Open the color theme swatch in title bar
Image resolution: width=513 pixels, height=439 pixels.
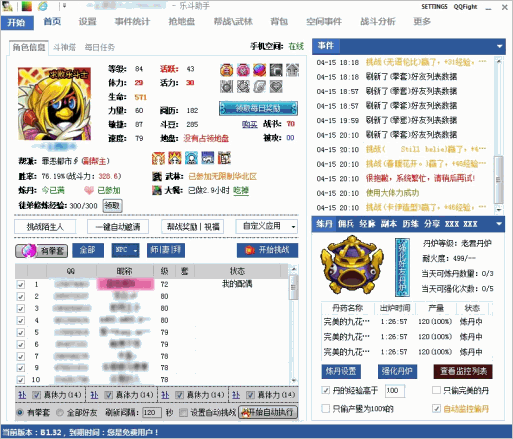click(27, 6)
